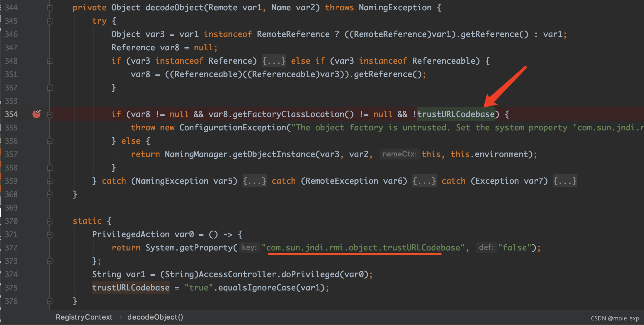
Task: Select decodeObject() in the breadcrumb bar
Action: 155,317
